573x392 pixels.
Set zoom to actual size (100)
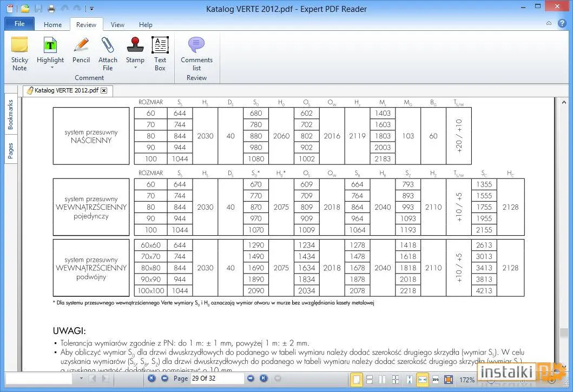point(436,380)
